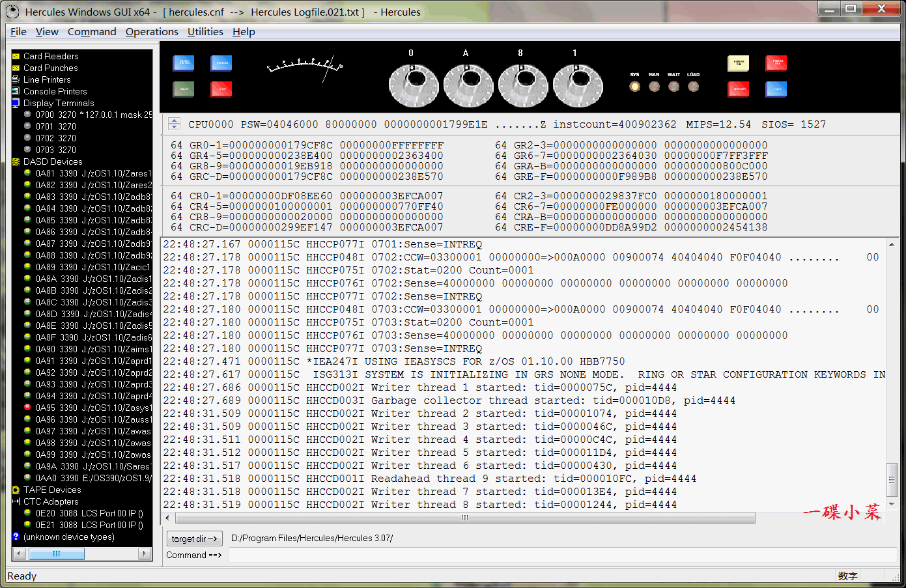Click the status icon of device 0A81
The image size is (906, 588).
tap(27, 173)
